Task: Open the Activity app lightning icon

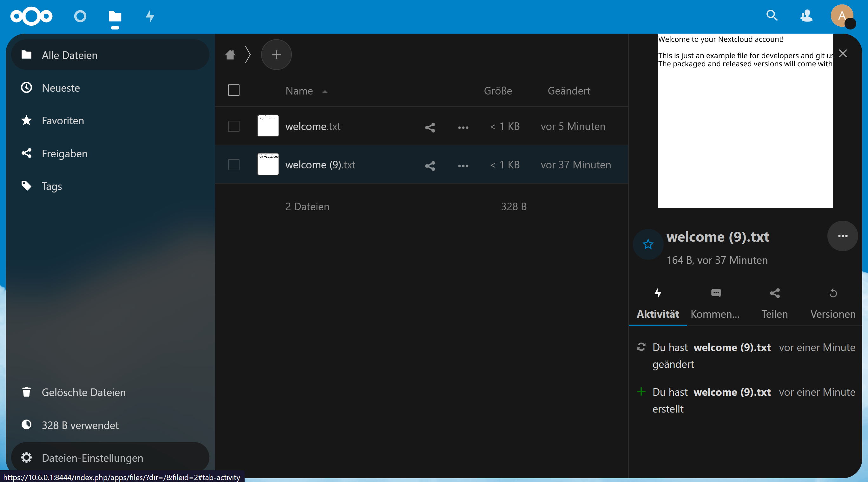Action: (150, 16)
